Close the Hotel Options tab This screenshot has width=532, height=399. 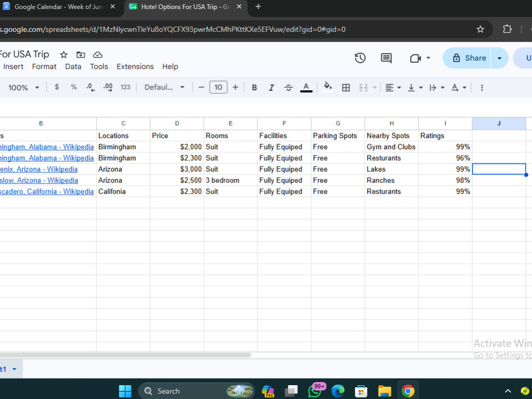pos(239,6)
